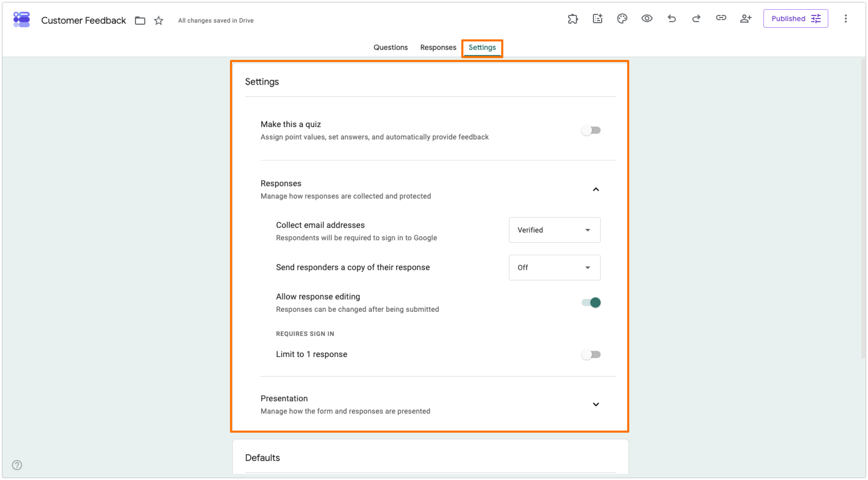Image resolution: width=868 pixels, height=480 pixels.
Task: Switch to the Responses tab
Action: (438, 47)
